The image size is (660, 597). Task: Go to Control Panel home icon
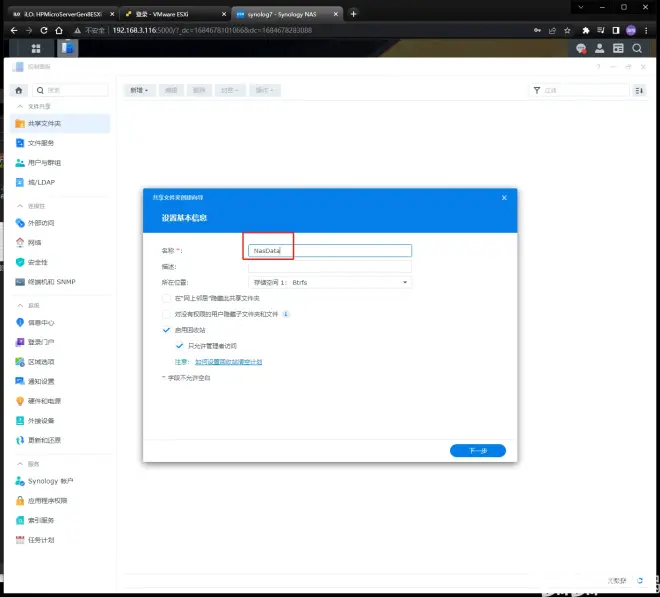point(19,90)
